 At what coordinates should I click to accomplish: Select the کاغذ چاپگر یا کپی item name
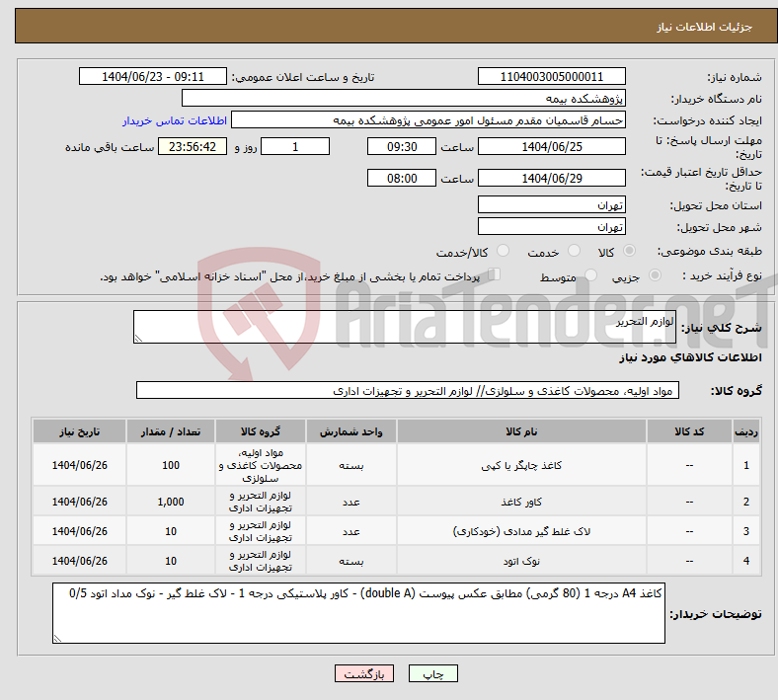point(521,465)
